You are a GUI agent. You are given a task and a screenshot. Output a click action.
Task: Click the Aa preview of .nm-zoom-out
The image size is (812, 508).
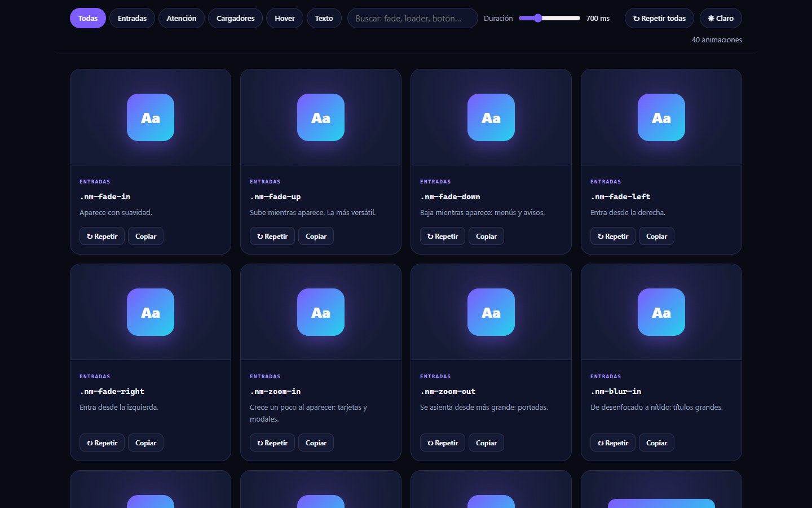[491, 312]
